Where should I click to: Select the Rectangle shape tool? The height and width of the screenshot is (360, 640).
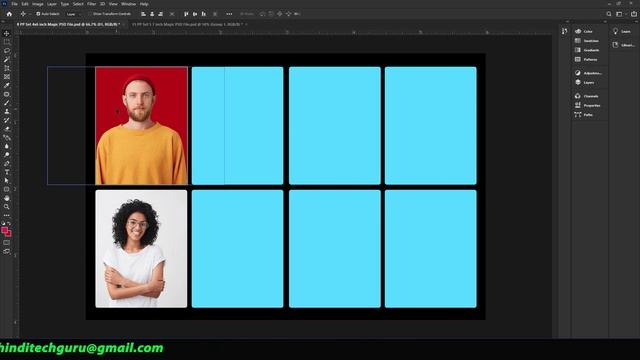click(x=7, y=189)
